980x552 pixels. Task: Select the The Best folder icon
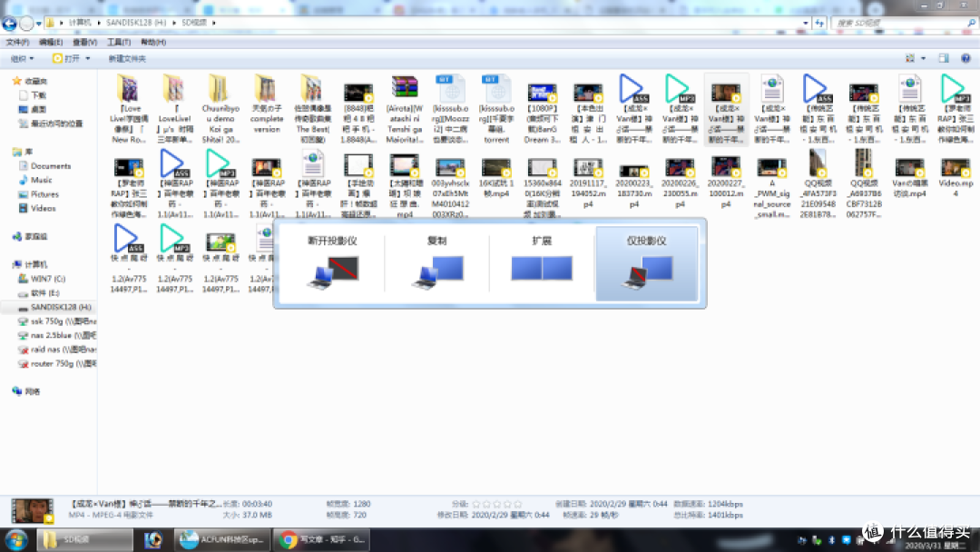tap(312, 89)
